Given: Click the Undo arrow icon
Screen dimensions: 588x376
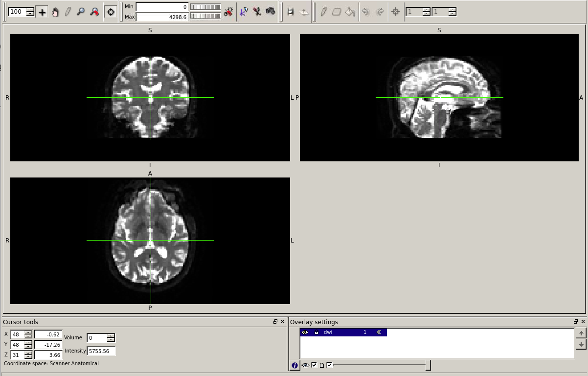Looking at the screenshot, I should (x=365, y=11).
